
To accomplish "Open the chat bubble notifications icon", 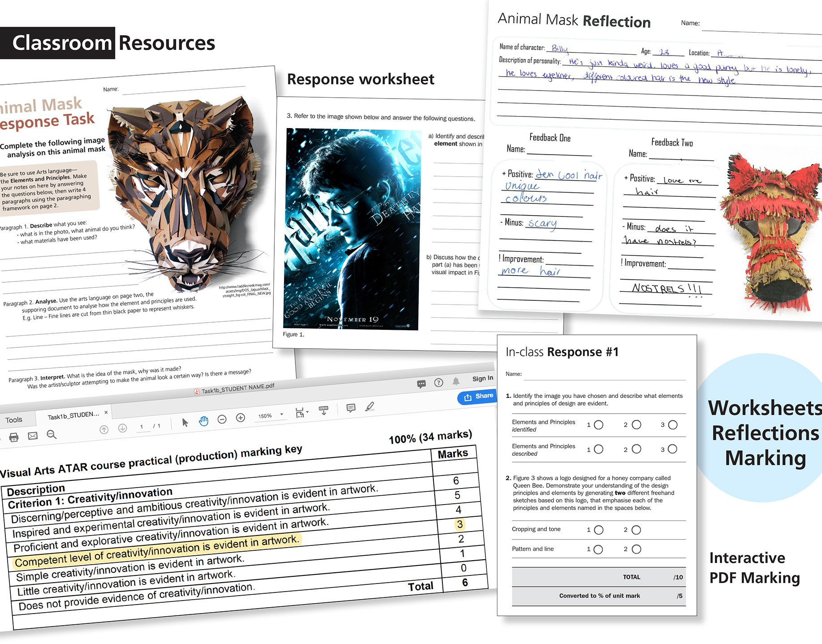I will point(421,384).
